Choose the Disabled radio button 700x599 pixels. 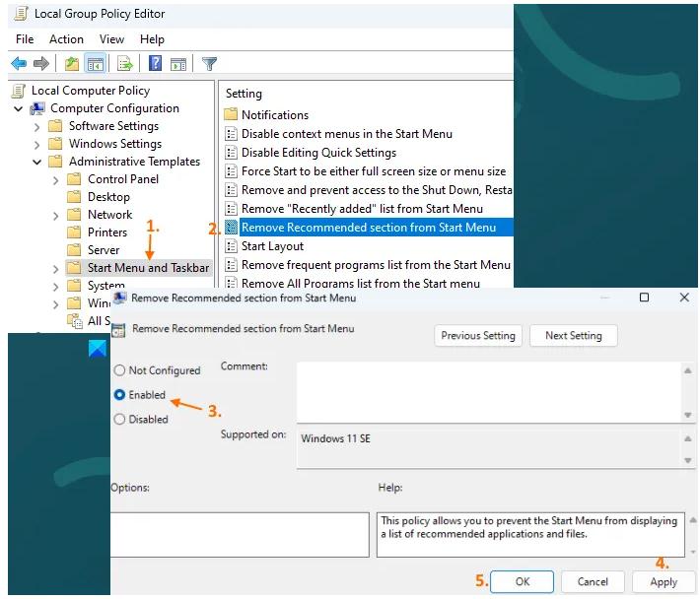coord(120,419)
